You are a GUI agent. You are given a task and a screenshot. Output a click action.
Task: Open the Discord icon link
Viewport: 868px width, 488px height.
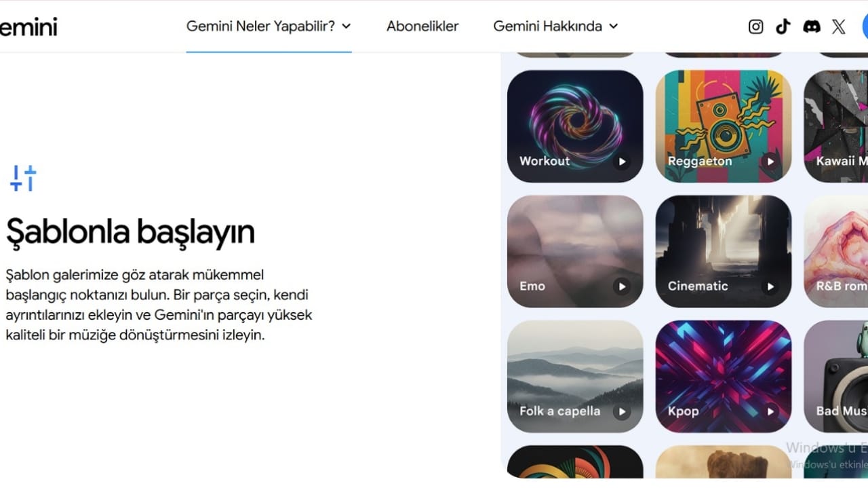coord(811,26)
